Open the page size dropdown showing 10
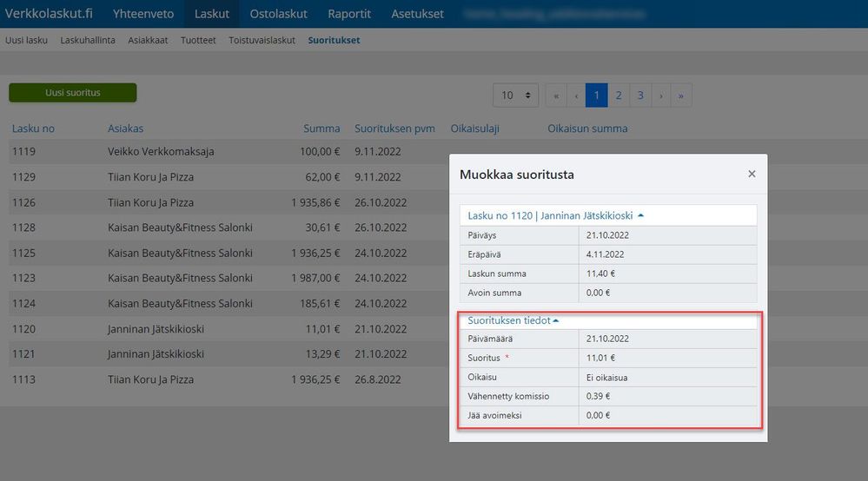The width and height of the screenshot is (868, 481). coord(515,96)
